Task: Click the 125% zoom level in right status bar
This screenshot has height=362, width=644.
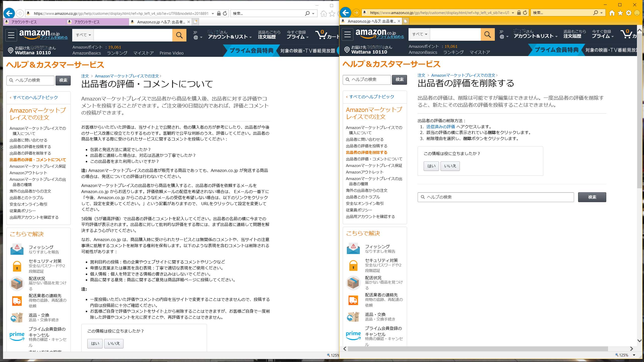Action: (x=623, y=355)
